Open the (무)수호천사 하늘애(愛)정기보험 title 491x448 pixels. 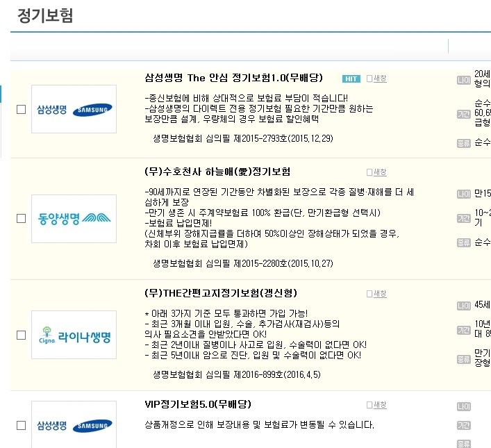[217, 172]
